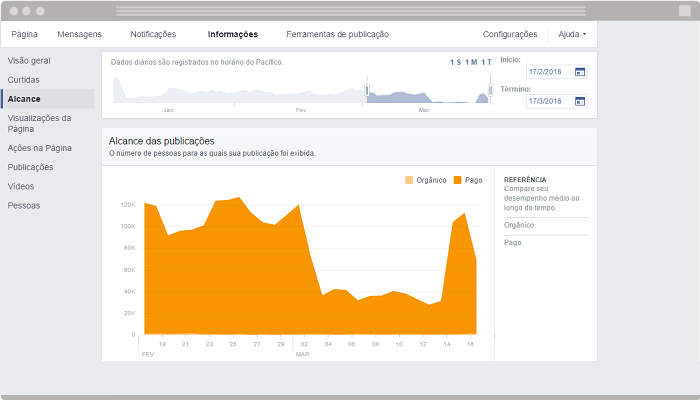Open Curtidas in the sidebar
The image size is (700, 400).
pos(24,80)
